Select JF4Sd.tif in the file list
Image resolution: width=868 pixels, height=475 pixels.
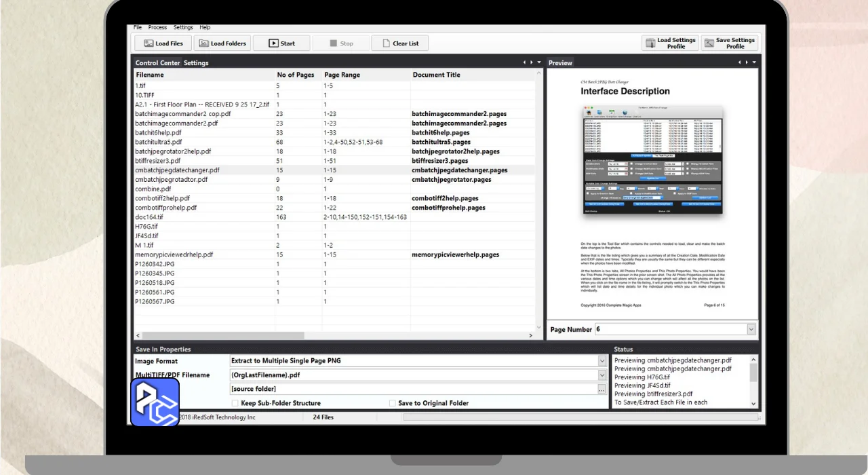tap(334, 236)
